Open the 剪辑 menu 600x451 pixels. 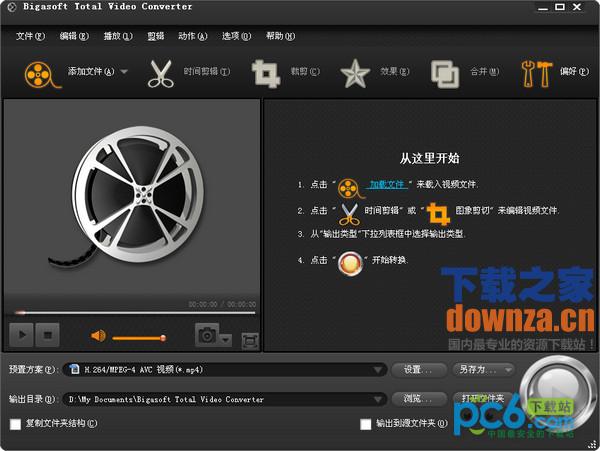[156, 36]
